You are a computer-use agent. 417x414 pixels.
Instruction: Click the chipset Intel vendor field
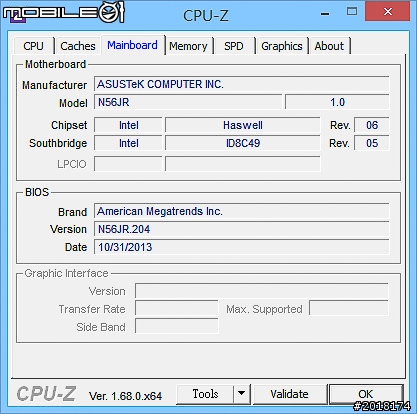128,125
